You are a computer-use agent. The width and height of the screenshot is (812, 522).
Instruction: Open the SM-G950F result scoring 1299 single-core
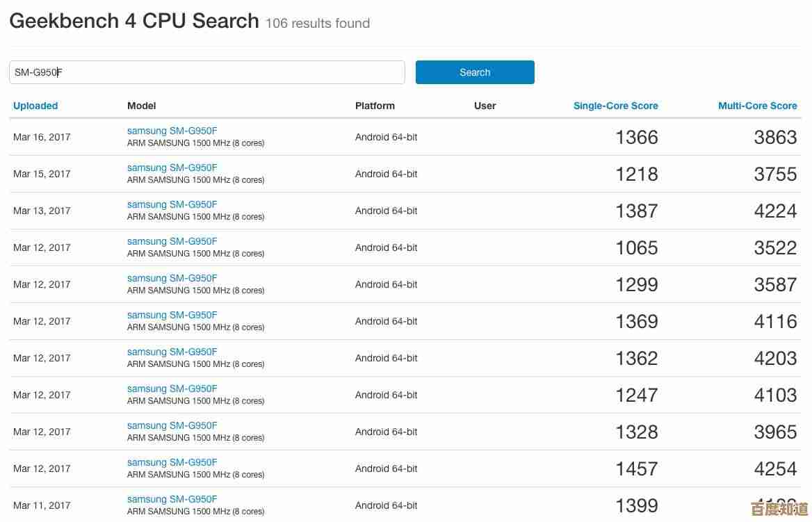point(172,278)
